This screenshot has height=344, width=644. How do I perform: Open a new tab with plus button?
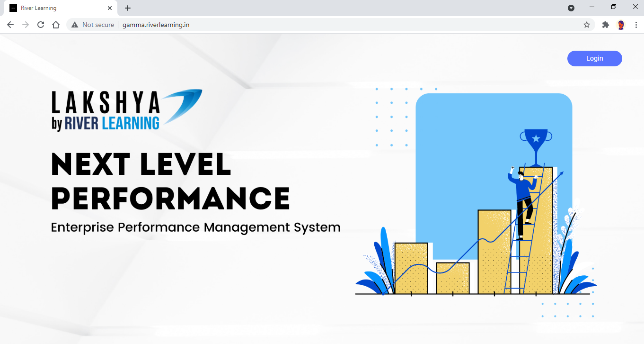tap(128, 8)
